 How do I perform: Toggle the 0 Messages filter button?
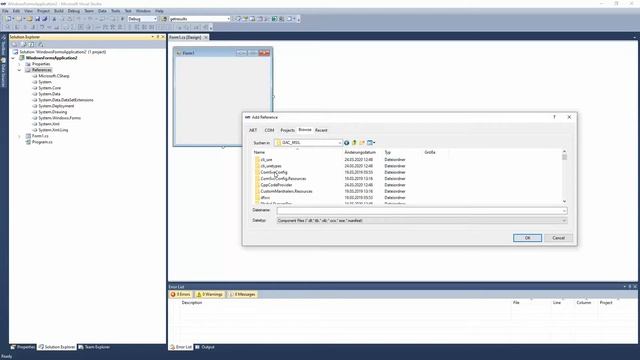point(242,294)
